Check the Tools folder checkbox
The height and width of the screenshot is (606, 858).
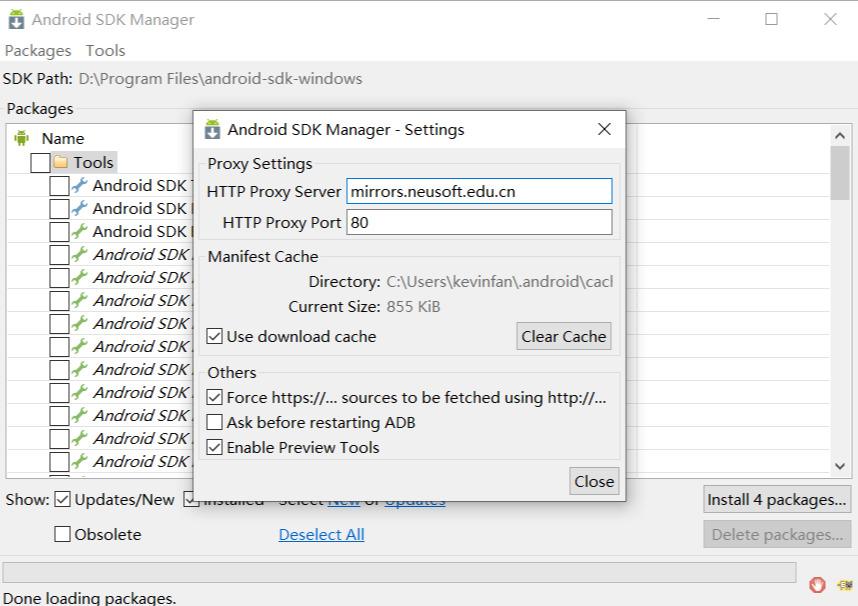(x=40, y=162)
